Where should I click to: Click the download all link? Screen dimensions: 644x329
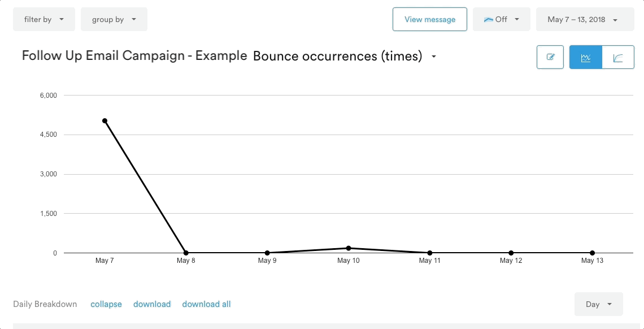click(206, 304)
